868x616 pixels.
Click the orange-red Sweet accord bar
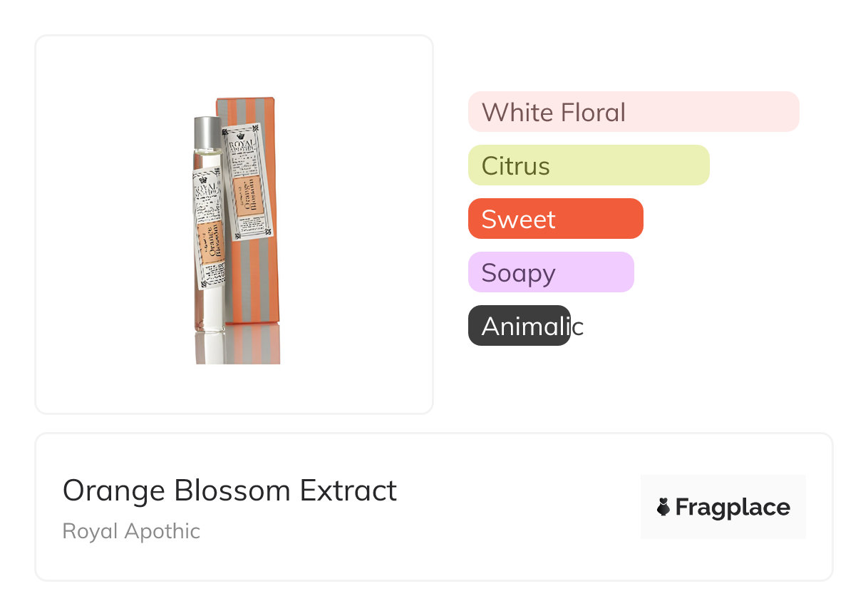(555, 219)
